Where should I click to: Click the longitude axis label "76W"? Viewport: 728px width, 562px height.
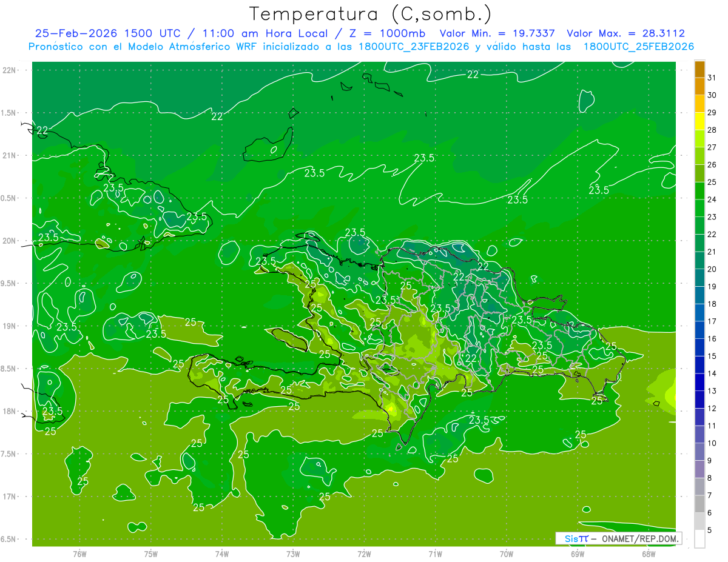pos(79,554)
